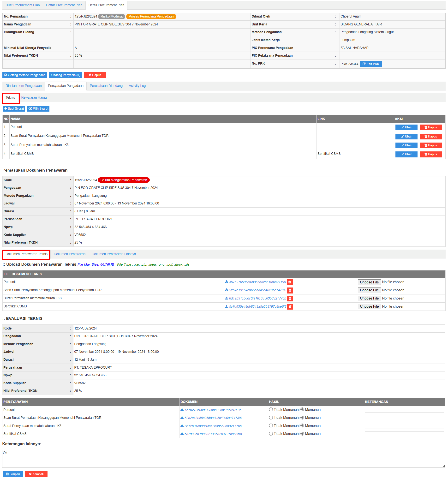The image size is (448, 479).
Task: Mark Surat Pernyataan LK3 as Tidak Memenuhi
Action: [x=271, y=426]
